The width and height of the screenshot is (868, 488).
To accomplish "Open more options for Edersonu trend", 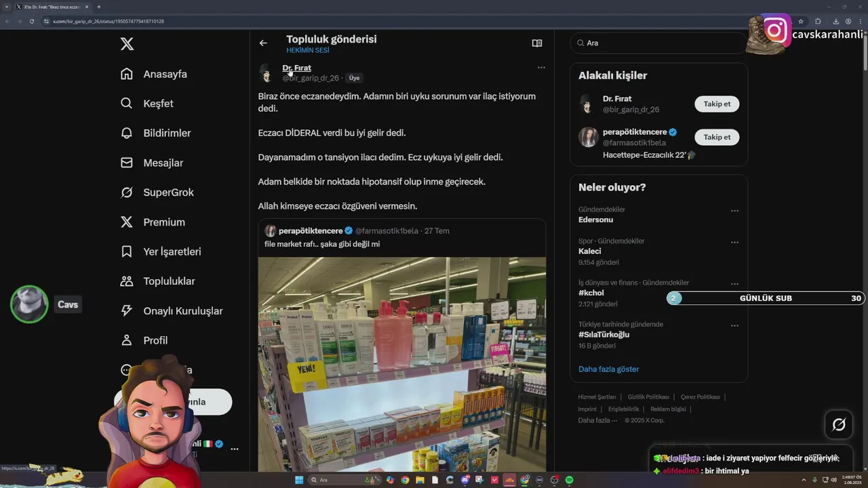I will click(734, 211).
